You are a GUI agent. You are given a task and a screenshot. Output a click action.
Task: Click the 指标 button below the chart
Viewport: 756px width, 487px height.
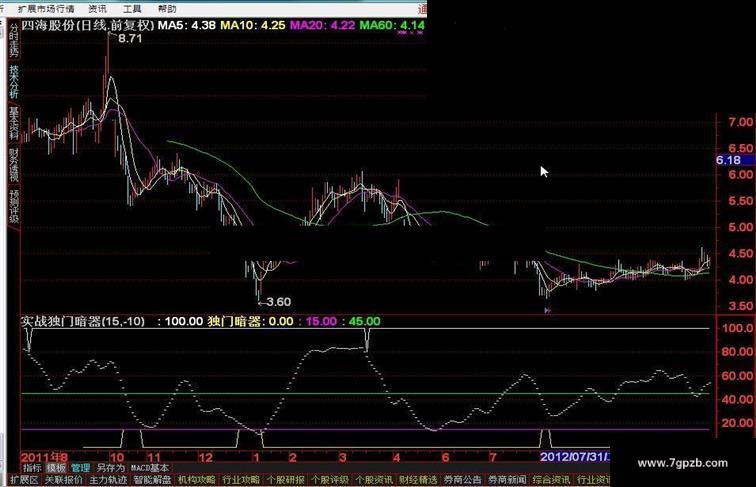tap(32, 468)
